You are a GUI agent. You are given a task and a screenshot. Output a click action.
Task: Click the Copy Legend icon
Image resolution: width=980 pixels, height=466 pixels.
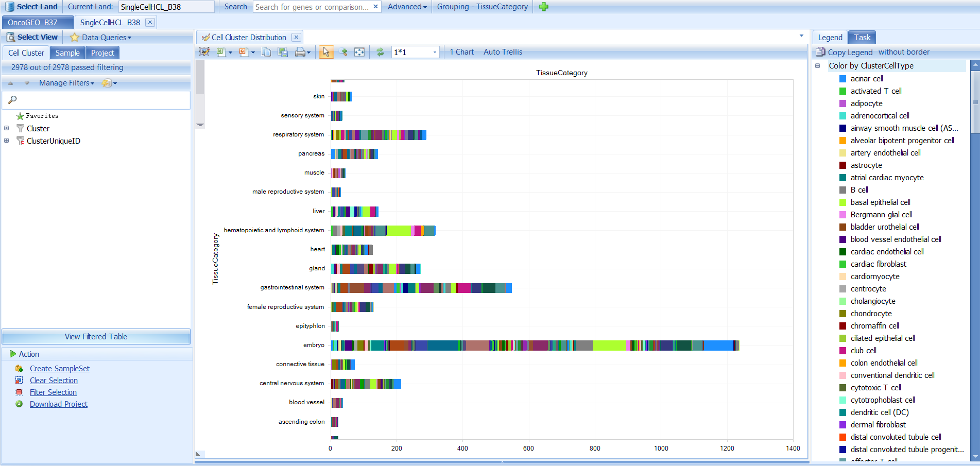tap(820, 52)
